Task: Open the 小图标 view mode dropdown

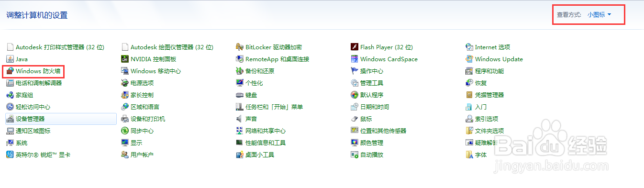Action: click(600, 15)
